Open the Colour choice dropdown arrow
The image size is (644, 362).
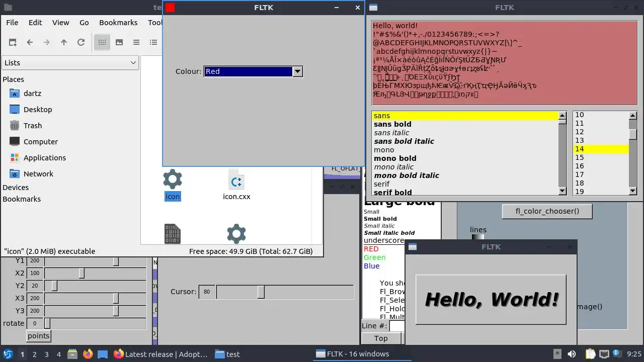point(297,71)
